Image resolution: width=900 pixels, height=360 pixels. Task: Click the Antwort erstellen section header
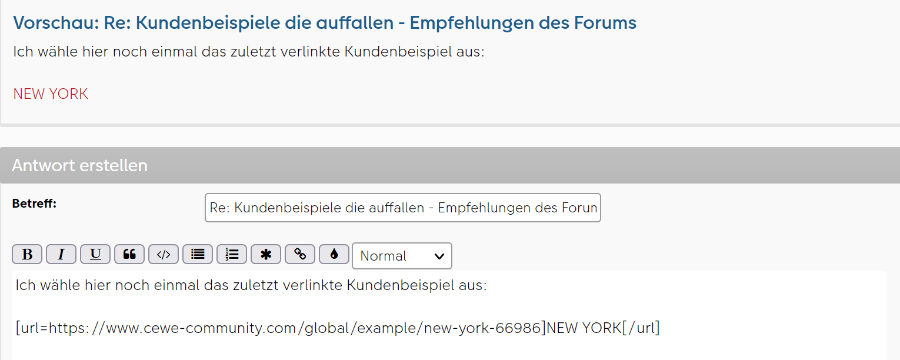point(80,165)
